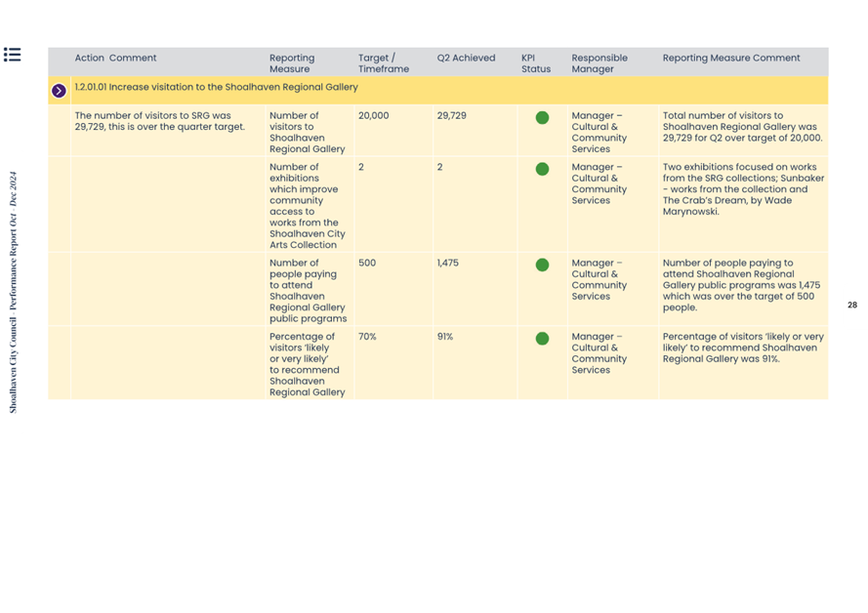Click the Responsible Manager column header

click(x=599, y=63)
